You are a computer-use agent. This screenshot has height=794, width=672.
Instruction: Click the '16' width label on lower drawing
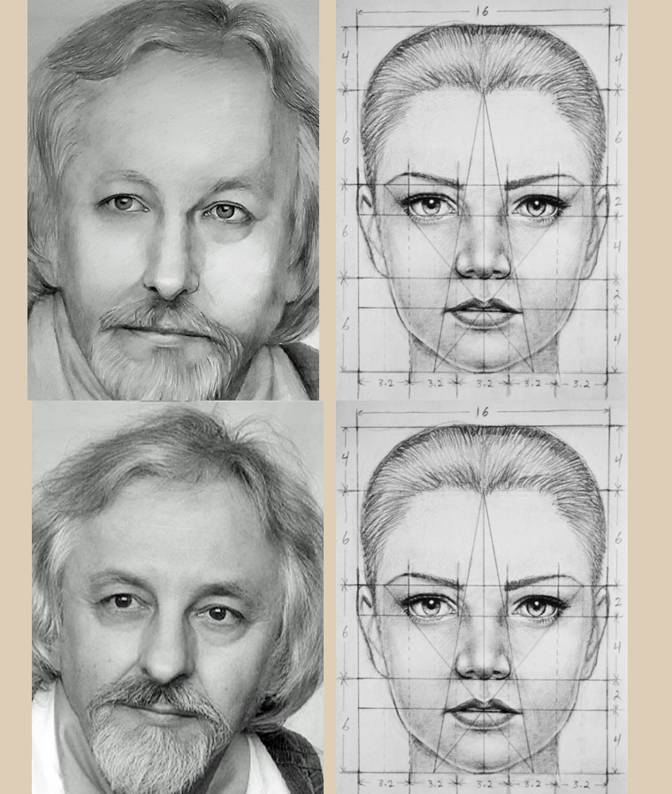(x=482, y=412)
